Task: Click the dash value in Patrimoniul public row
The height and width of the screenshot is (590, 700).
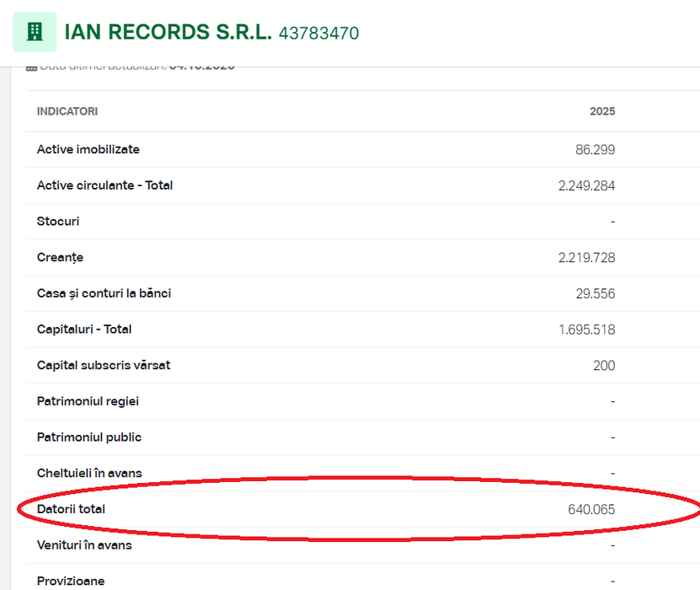Action: 613,437
